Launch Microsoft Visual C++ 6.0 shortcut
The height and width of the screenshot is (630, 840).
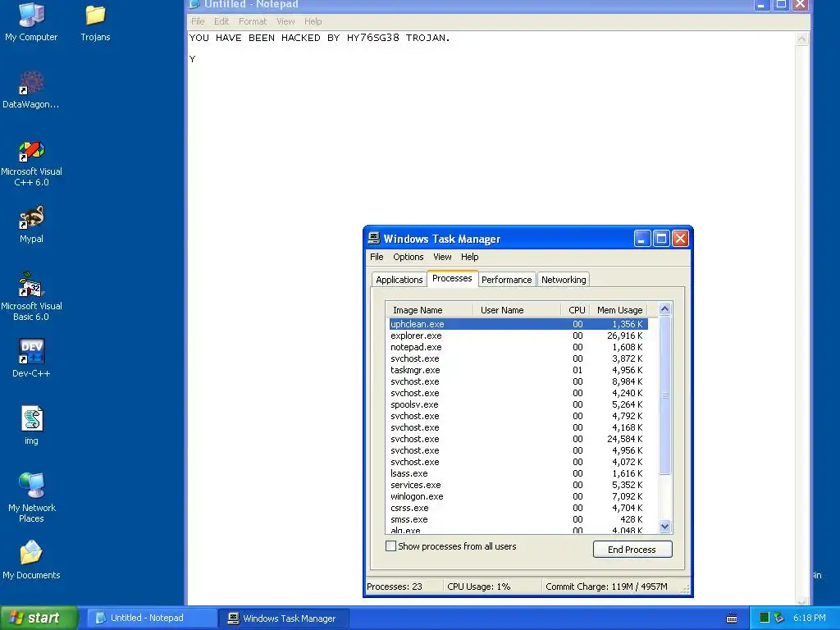31,163
